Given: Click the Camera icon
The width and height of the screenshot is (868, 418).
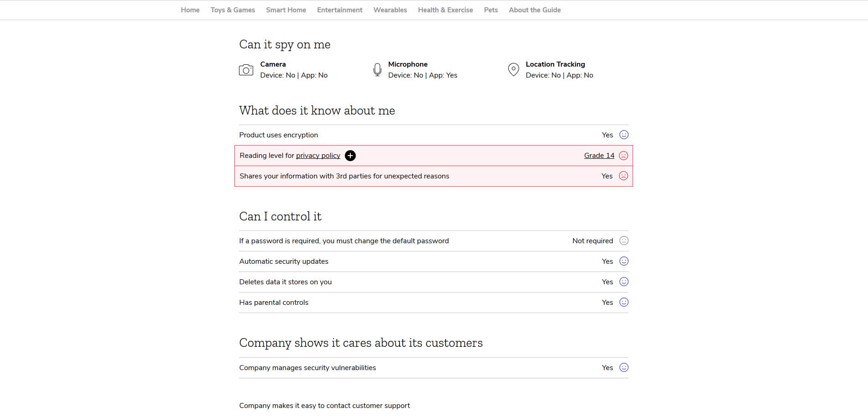Looking at the screenshot, I should (x=246, y=70).
